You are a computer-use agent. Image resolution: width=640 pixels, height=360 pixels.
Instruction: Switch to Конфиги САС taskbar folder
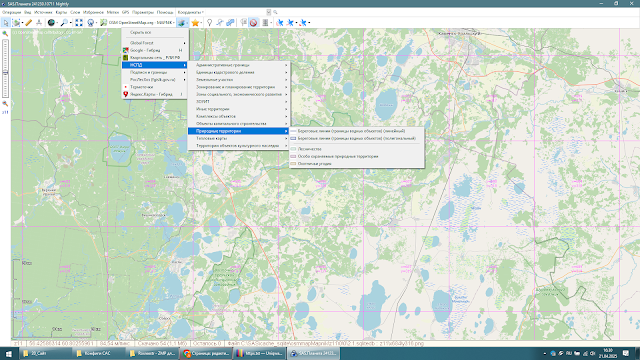[x=98, y=353]
